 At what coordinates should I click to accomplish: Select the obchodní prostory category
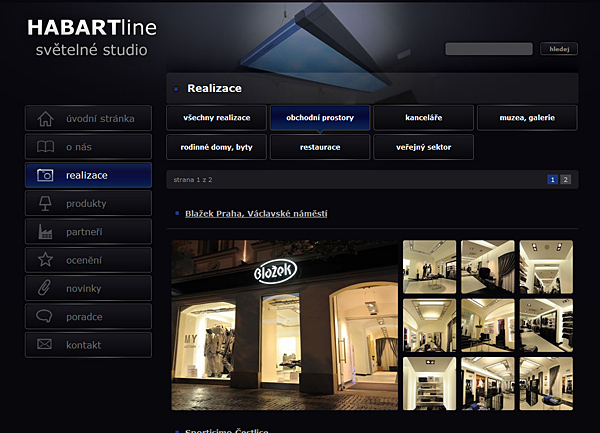[320, 118]
